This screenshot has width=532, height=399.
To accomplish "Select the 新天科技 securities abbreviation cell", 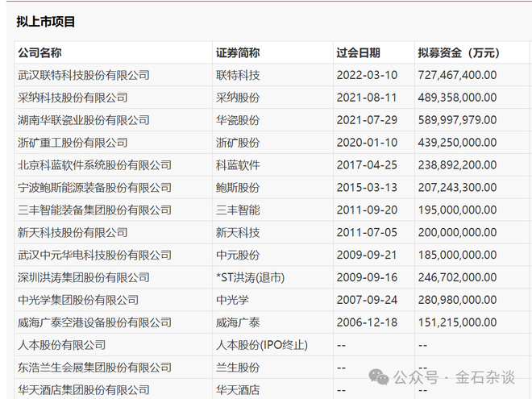I will pos(238,232).
